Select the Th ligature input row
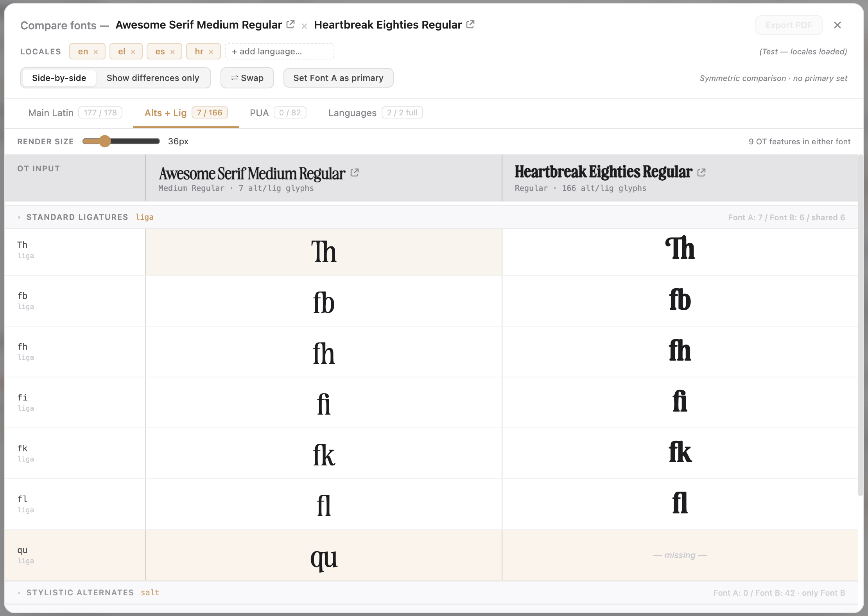868x616 pixels. 75,252
